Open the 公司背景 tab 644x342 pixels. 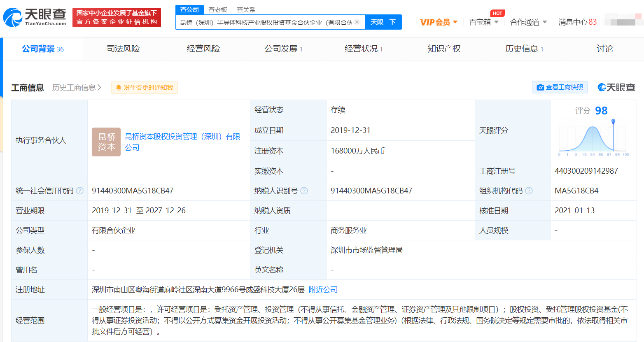click(43, 49)
